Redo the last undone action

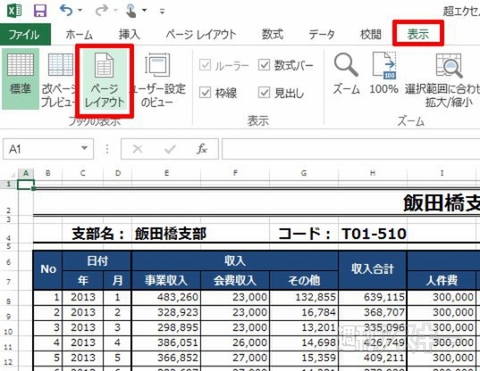click(x=101, y=11)
